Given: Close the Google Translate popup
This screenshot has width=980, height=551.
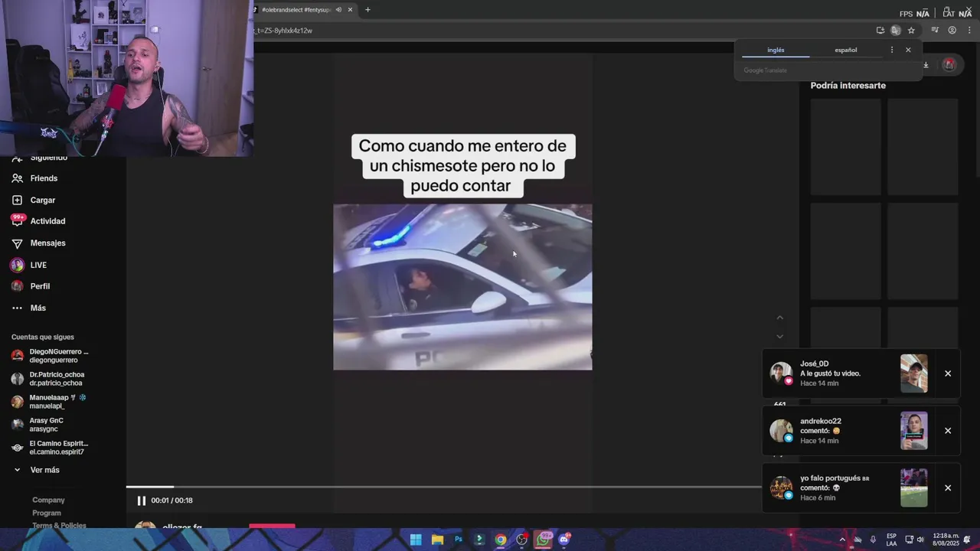Looking at the screenshot, I should [x=908, y=50].
